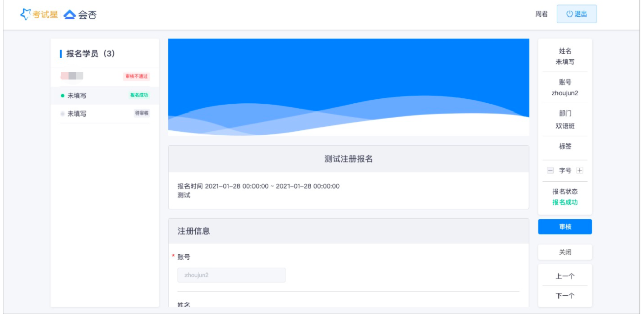Select the applicant marked 审核不通过
The image size is (644, 321).
pos(105,77)
